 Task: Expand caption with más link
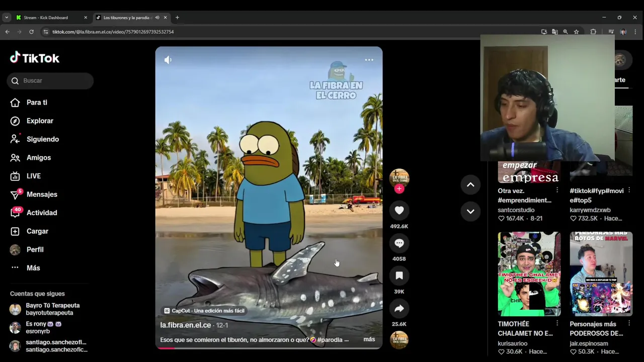point(369,339)
